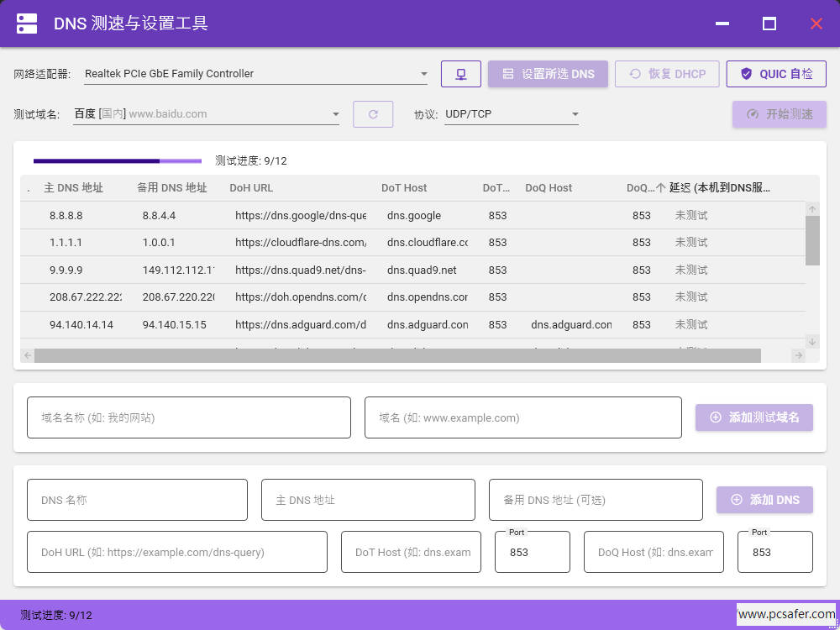Click the horizontal scrollbar right arrow

[x=798, y=355]
